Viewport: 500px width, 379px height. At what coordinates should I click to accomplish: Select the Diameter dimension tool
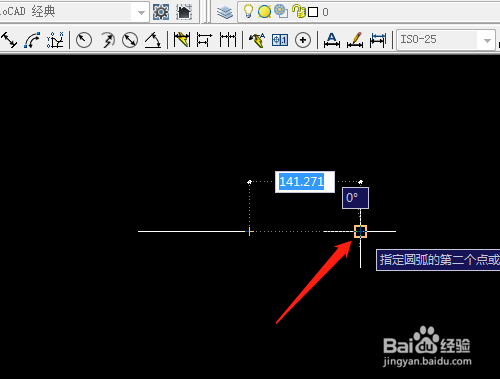(x=130, y=40)
